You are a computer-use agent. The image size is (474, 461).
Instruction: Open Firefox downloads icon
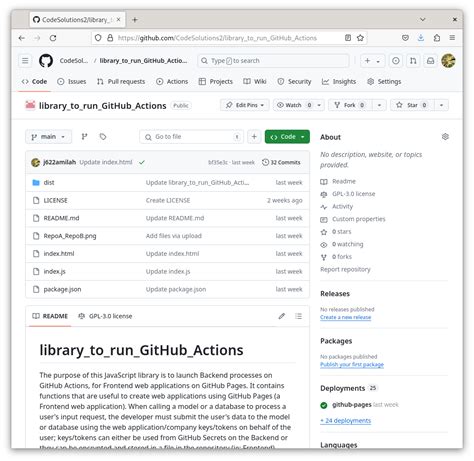coord(421,38)
